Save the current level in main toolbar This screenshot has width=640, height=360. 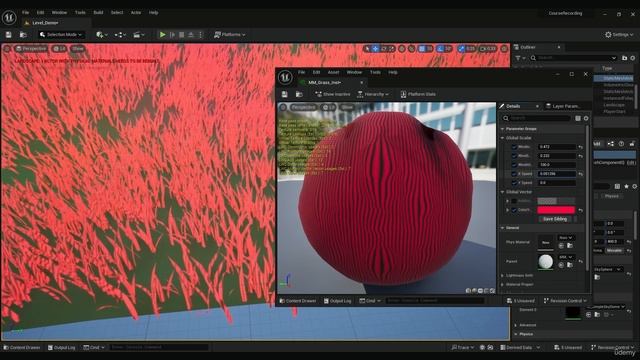(x=9, y=35)
